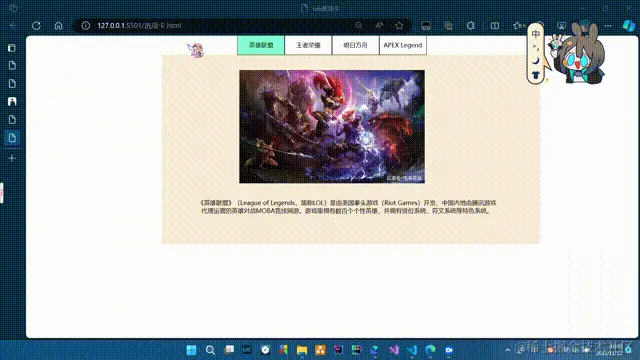Image resolution: width=640 pixels, height=360 pixels.
Task: Add this page to favorites with star
Action: tap(399, 26)
